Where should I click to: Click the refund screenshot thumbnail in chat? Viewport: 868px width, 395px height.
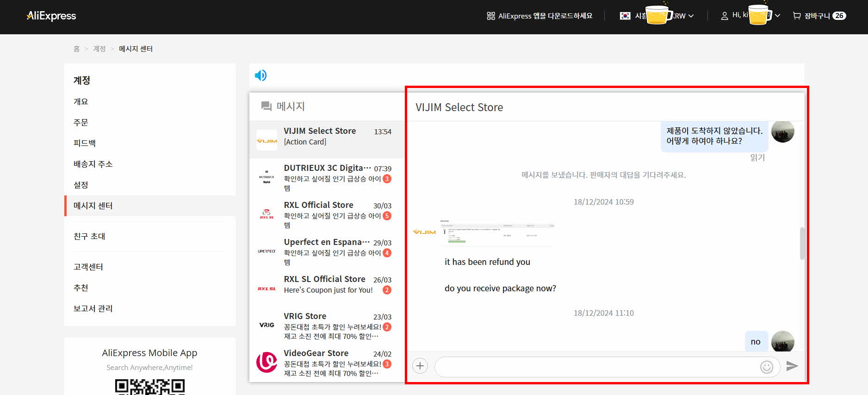(x=497, y=233)
